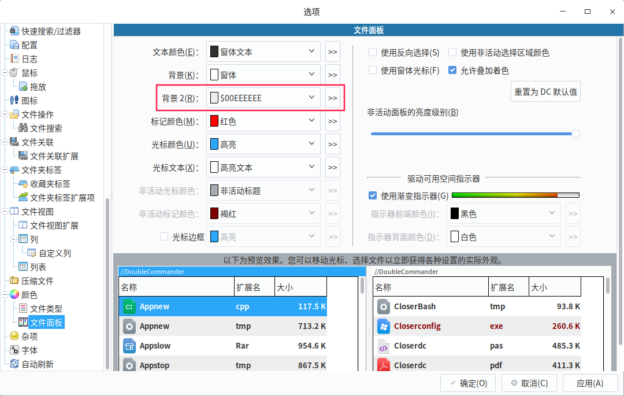Open the 背景(K) 窗体 dropdown
624x396 pixels.
(x=263, y=75)
